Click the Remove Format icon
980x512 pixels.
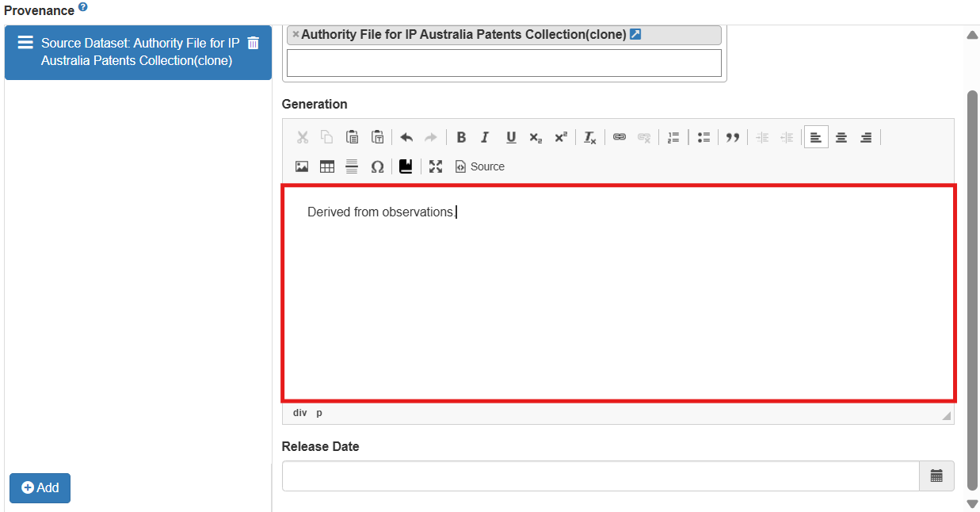coord(589,137)
